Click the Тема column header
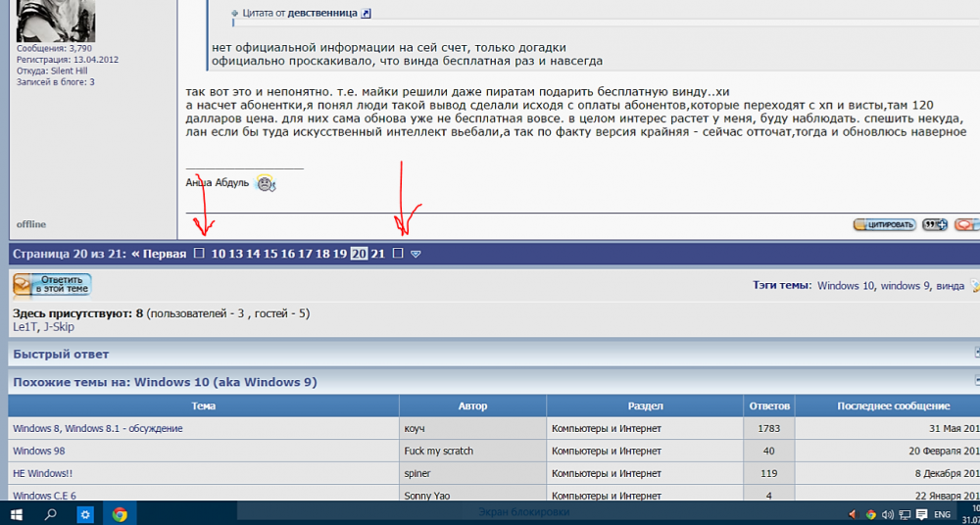 (204, 406)
